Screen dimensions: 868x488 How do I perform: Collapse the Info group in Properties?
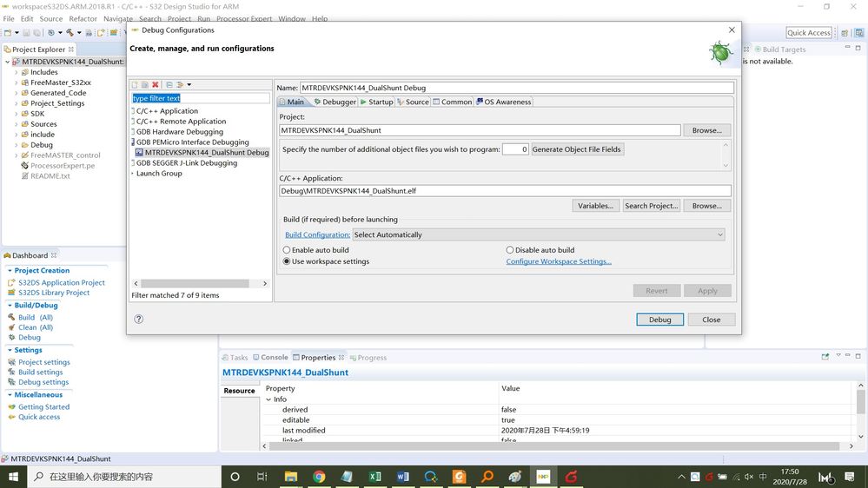click(x=269, y=399)
